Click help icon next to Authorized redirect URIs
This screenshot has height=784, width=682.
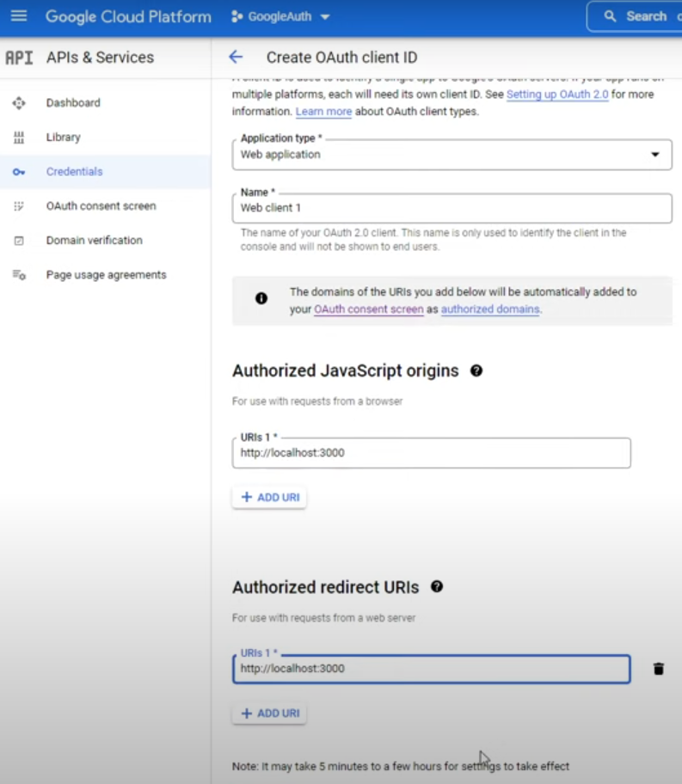(x=437, y=587)
